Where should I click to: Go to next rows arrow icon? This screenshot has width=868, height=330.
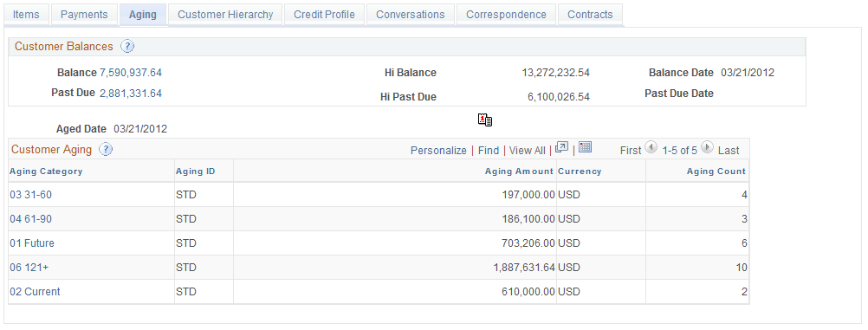(707, 147)
